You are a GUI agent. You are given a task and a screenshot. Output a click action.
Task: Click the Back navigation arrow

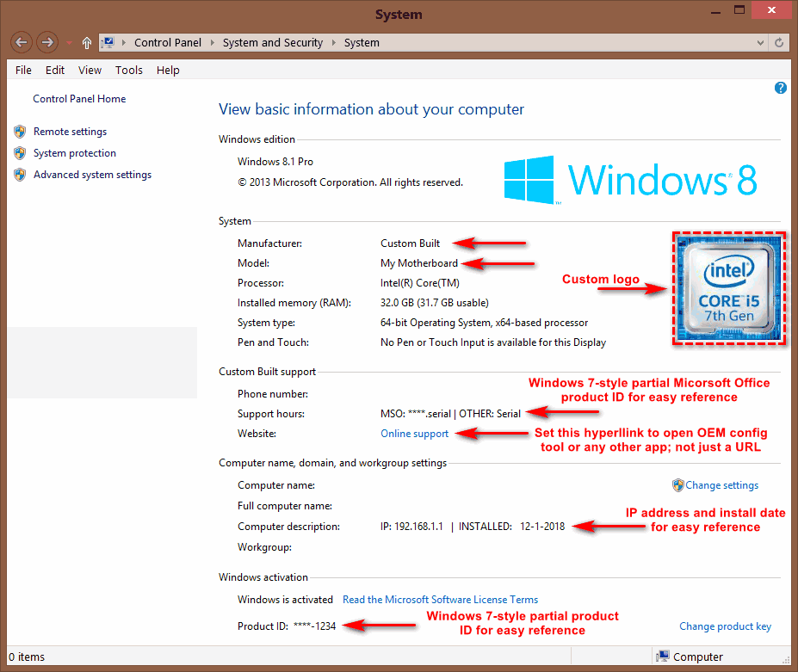point(22,42)
